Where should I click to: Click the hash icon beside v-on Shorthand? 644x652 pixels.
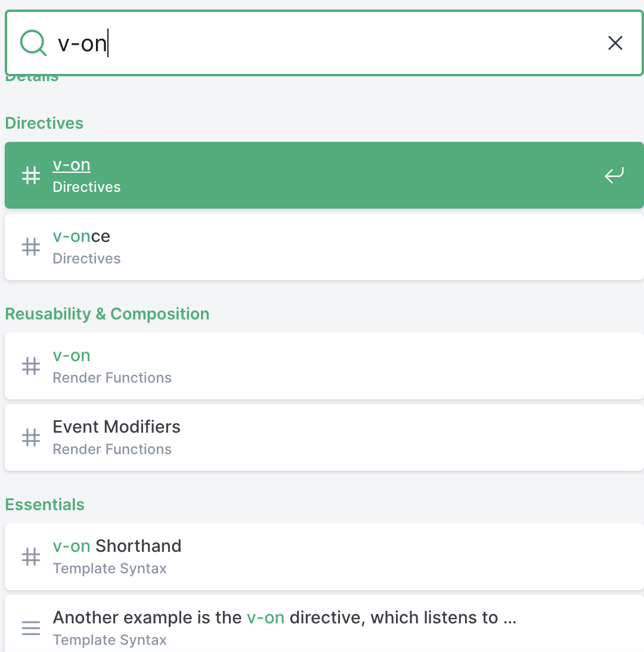[31, 556]
